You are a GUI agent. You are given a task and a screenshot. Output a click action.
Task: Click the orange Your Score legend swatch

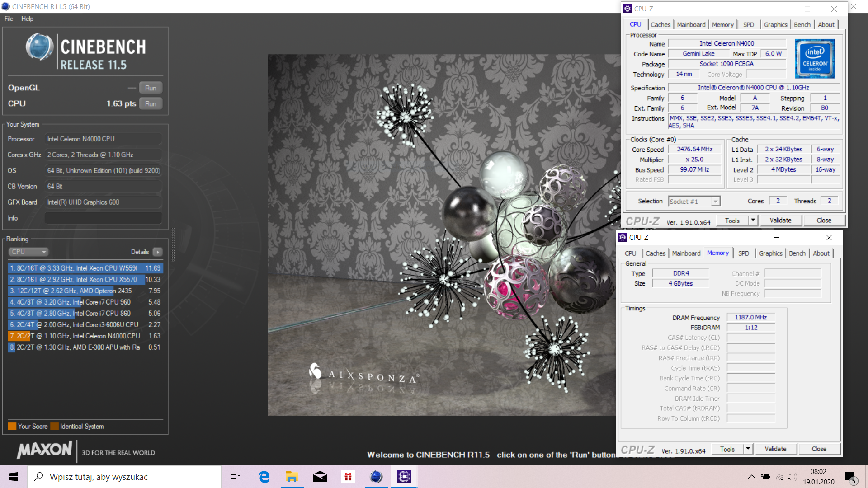point(12,426)
